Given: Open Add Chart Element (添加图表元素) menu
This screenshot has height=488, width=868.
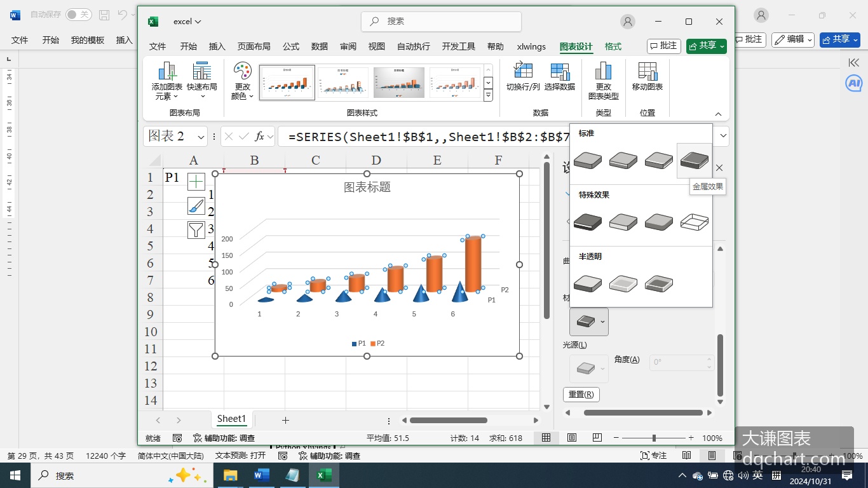Looking at the screenshot, I should [x=167, y=81].
